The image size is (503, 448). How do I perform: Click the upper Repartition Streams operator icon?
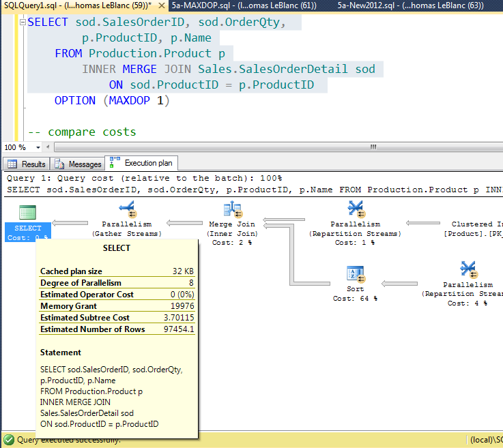click(356, 209)
